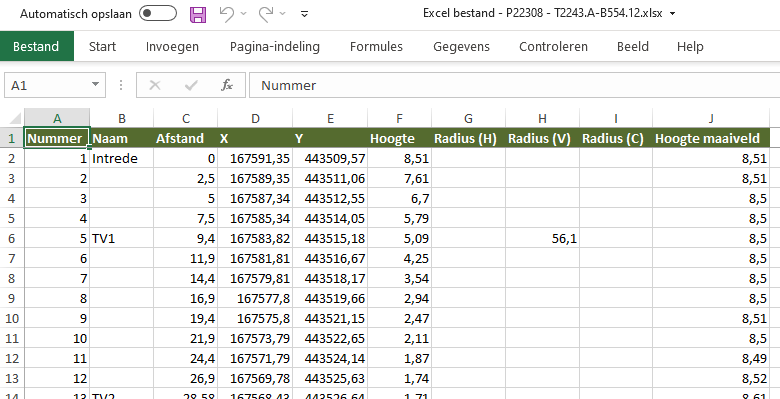
Task: Select column E header
Action: pyautogui.click(x=330, y=118)
